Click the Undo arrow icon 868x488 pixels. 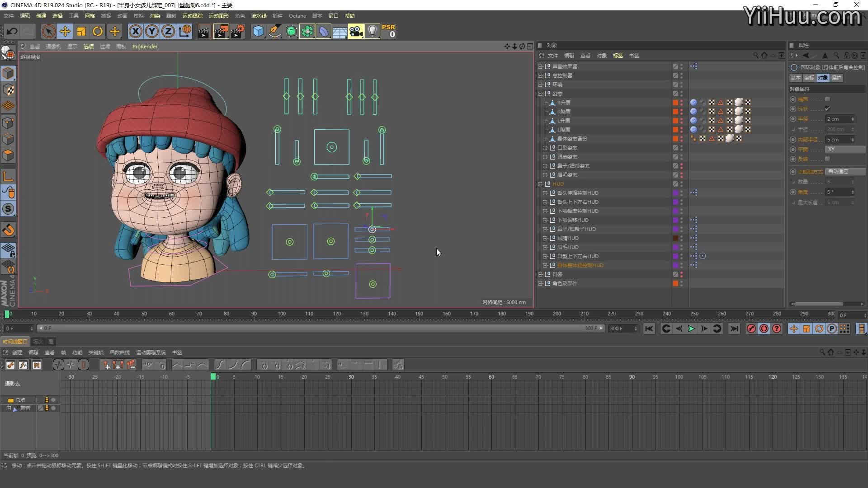pyautogui.click(x=12, y=31)
